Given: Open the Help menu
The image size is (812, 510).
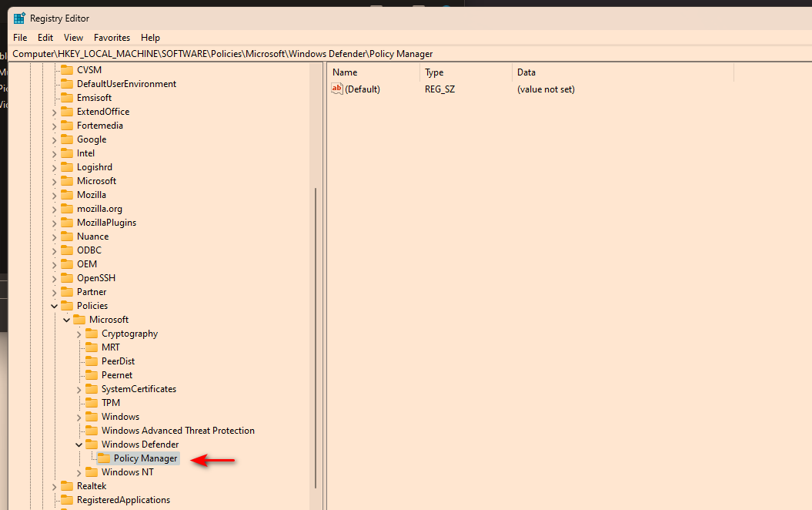Looking at the screenshot, I should (x=150, y=37).
